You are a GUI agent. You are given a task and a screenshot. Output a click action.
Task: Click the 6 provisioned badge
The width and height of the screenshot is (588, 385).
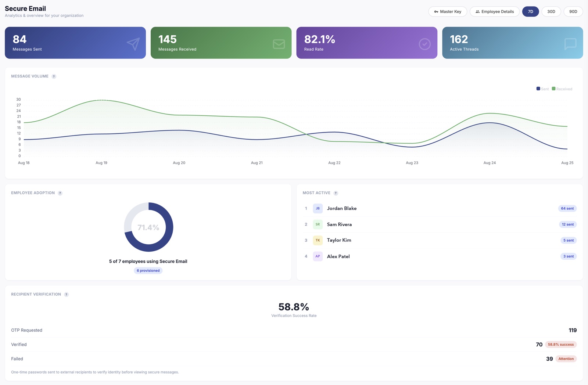click(148, 270)
